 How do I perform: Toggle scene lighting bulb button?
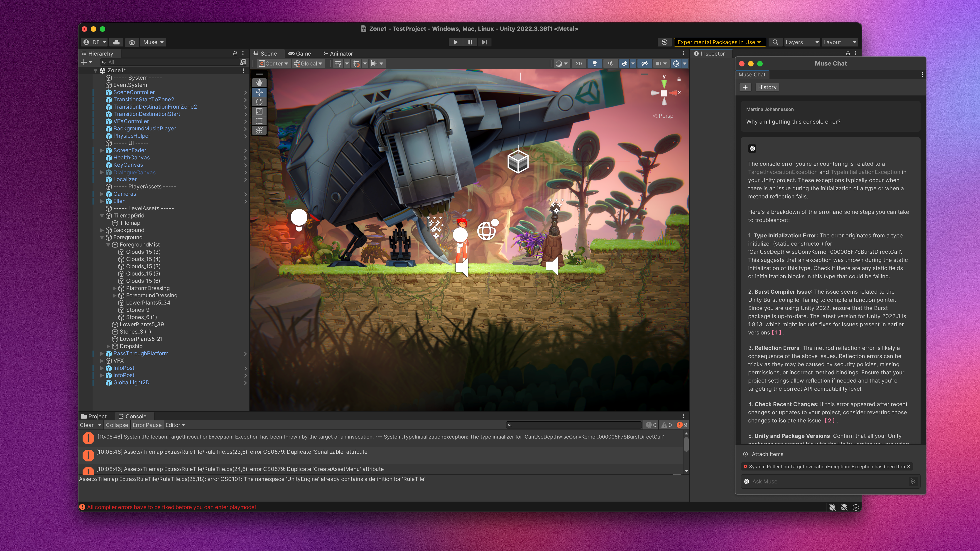595,63
